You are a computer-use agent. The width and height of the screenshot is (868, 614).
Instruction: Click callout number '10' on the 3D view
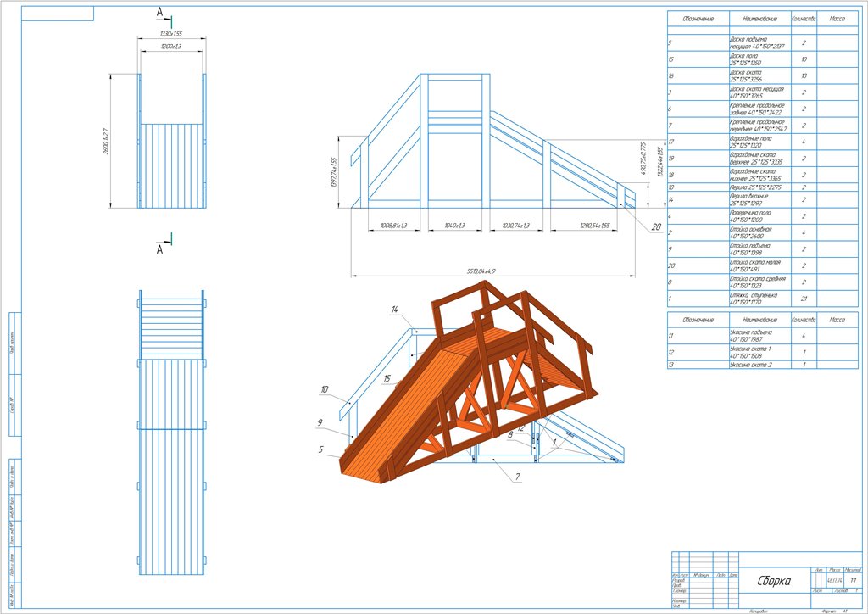[x=325, y=389]
